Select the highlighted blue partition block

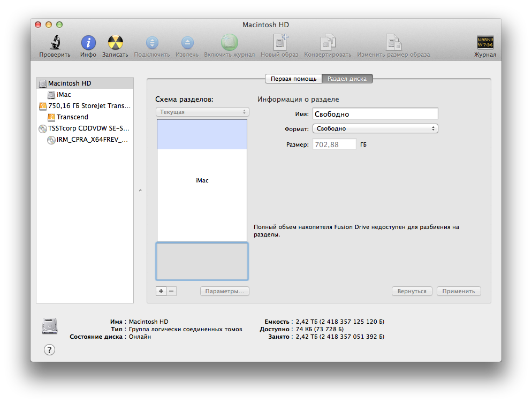(x=202, y=135)
